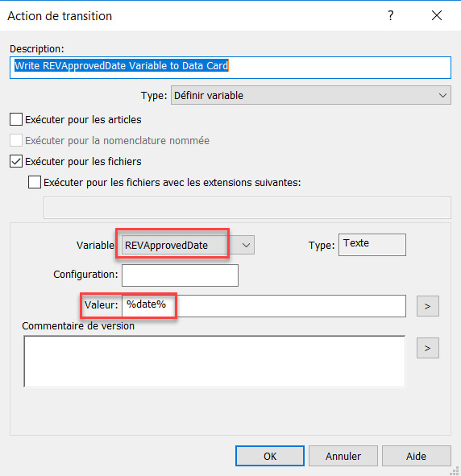This screenshot has height=476, width=461.
Task: Click the Annuler button
Action: [x=343, y=456]
